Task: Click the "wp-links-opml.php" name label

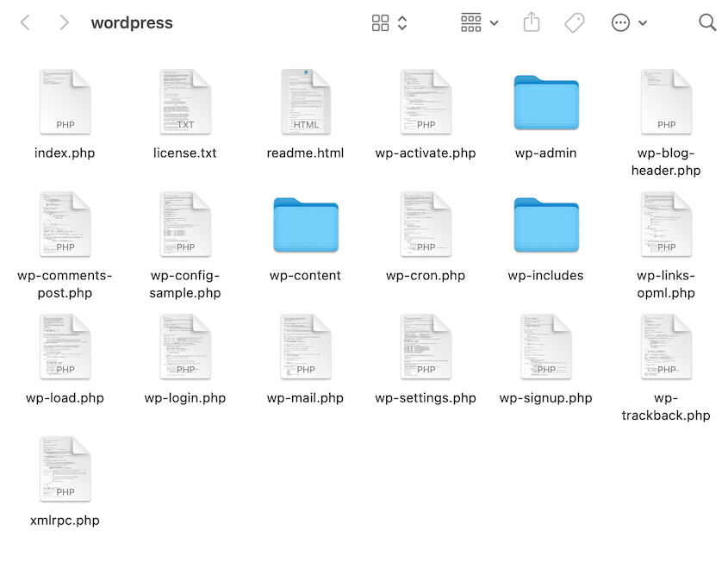Action: [666, 284]
